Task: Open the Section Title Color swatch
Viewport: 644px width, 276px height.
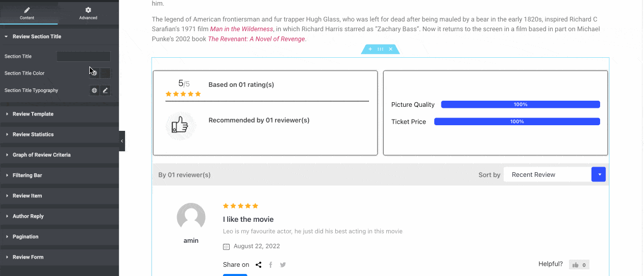Action: coord(105,73)
